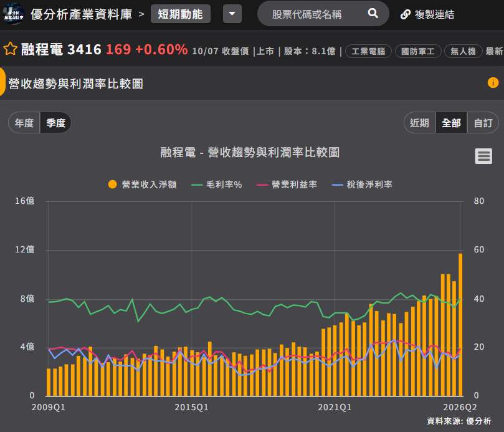The height and width of the screenshot is (432, 504).
Task: Click the 2009Q1 axis label
Action: (49, 407)
